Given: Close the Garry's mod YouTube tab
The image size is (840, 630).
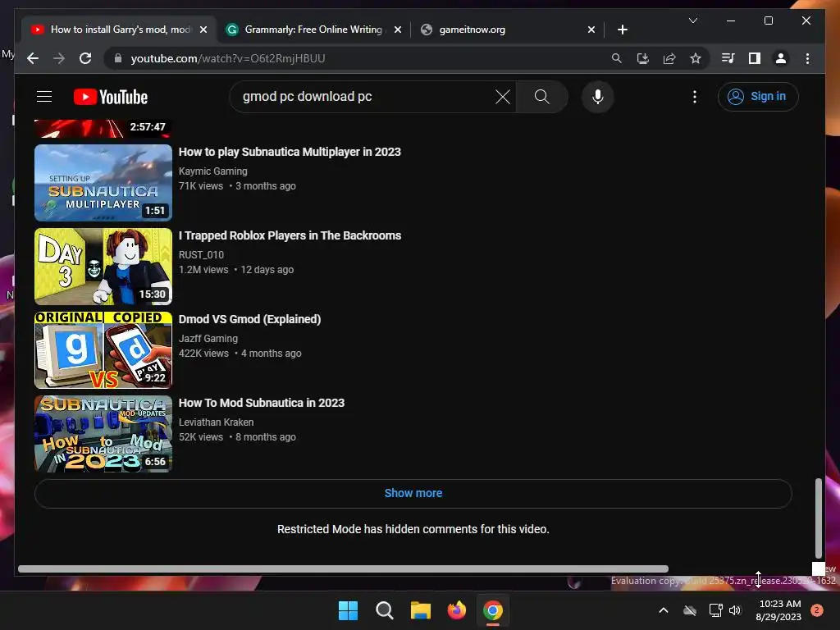Looking at the screenshot, I should point(203,30).
